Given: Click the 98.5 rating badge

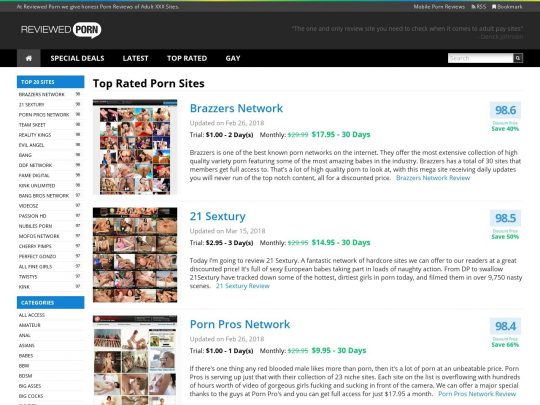Looking at the screenshot, I should pyautogui.click(x=505, y=218).
